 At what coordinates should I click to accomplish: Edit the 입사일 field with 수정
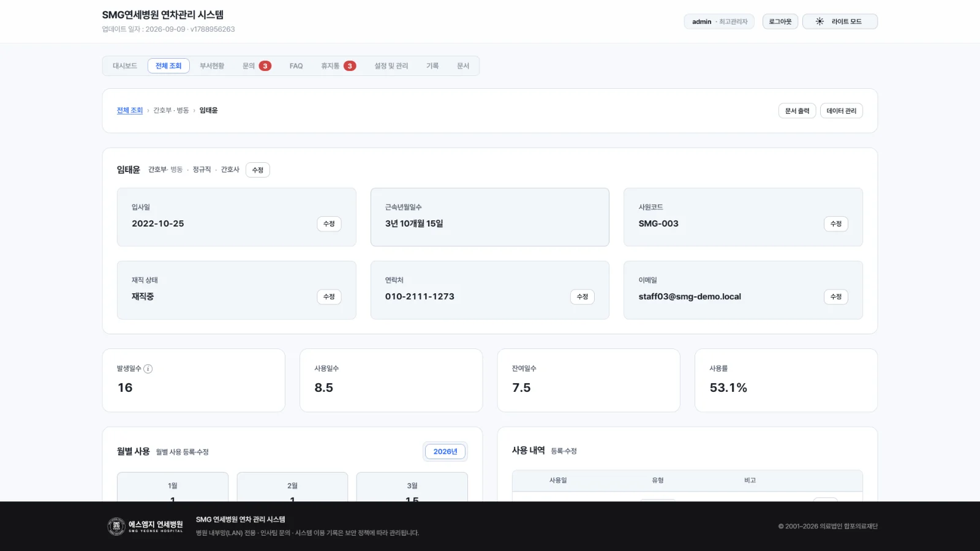(x=329, y=224)
